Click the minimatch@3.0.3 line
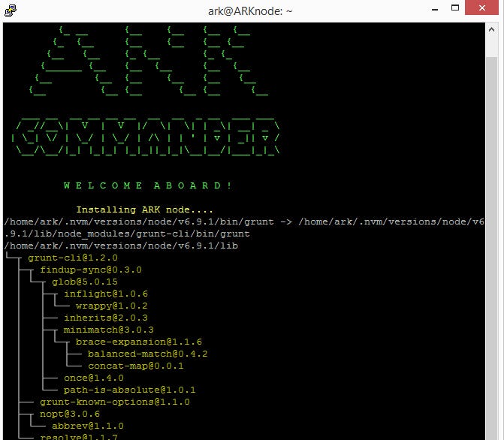The width and height of the screenshot is (504, 440). click(x=109, y=330)
